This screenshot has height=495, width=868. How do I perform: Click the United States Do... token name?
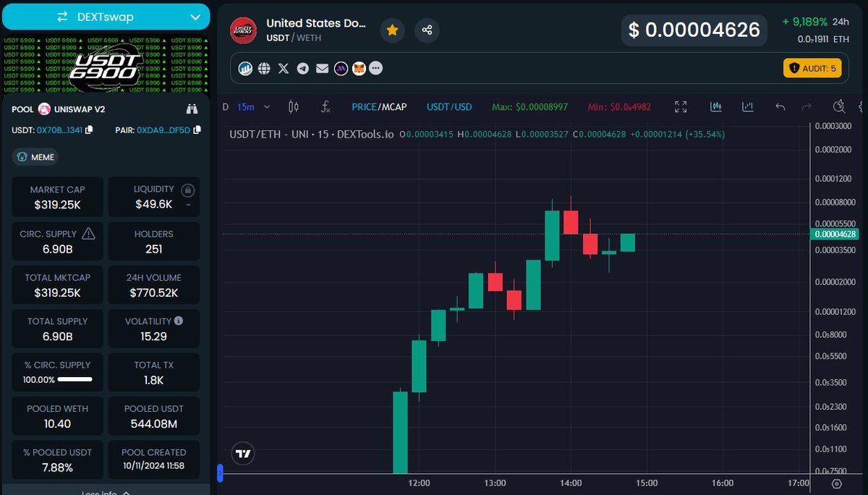pos(316,23)
